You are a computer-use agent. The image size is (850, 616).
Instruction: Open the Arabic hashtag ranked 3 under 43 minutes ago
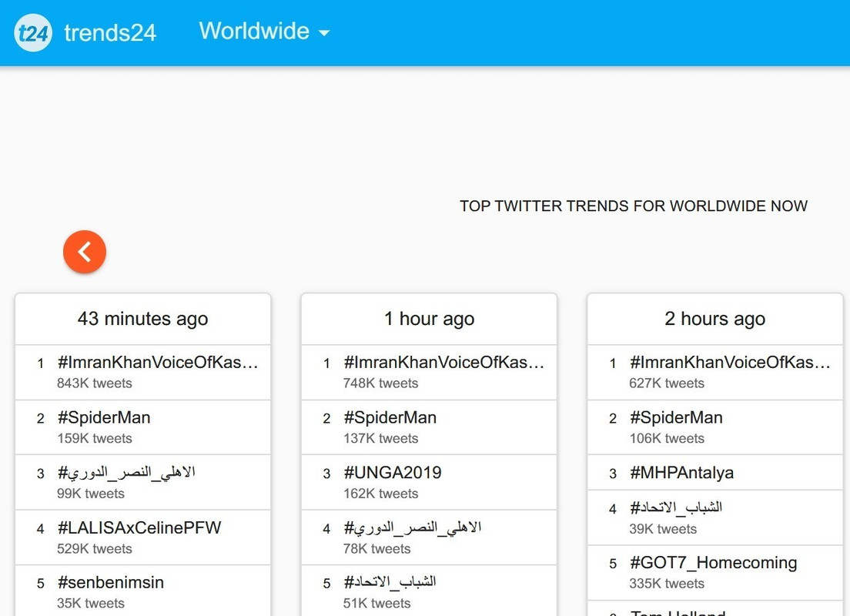click(126, 472)
